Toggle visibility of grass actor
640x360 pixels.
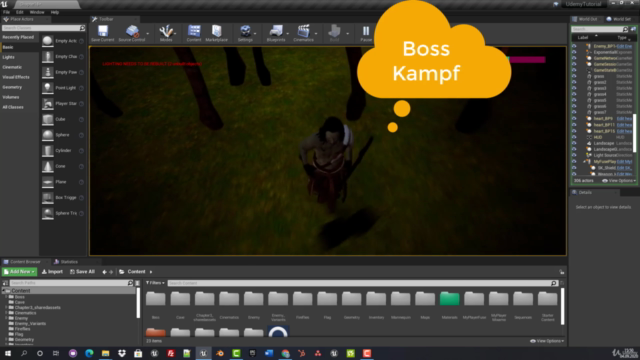tap(574, 76)
